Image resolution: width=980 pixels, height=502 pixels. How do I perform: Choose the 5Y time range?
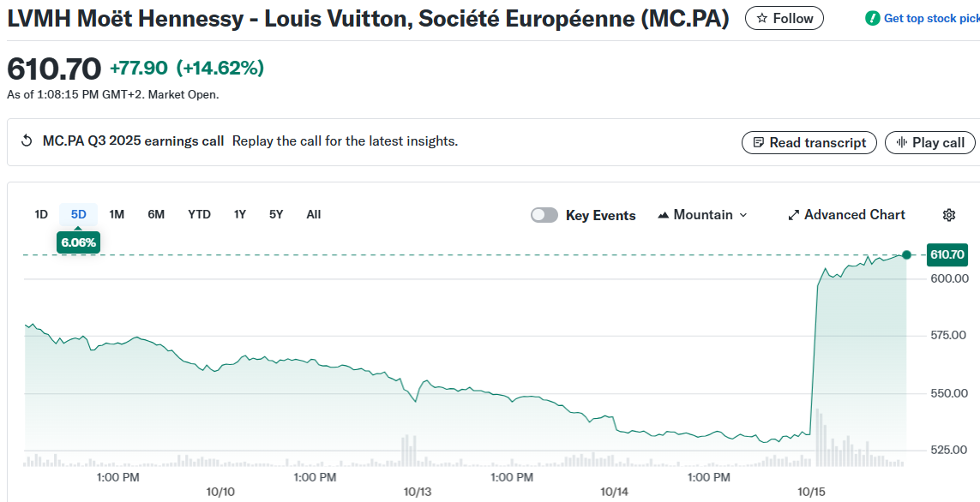click(x=276, y=214)
